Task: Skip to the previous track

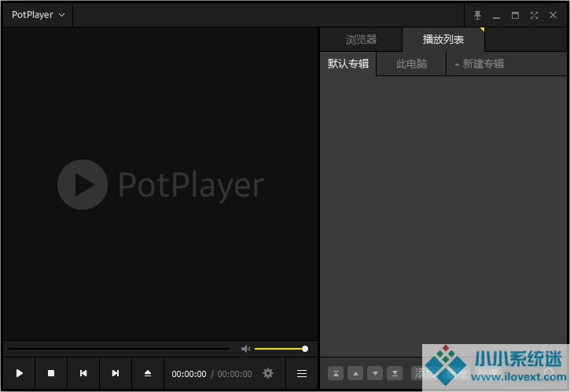Action: point(83,373)
